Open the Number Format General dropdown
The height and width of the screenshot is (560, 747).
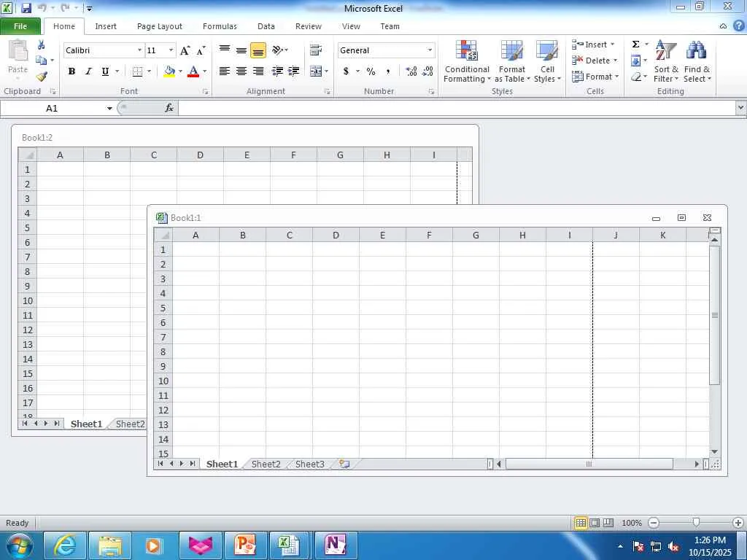430,50
